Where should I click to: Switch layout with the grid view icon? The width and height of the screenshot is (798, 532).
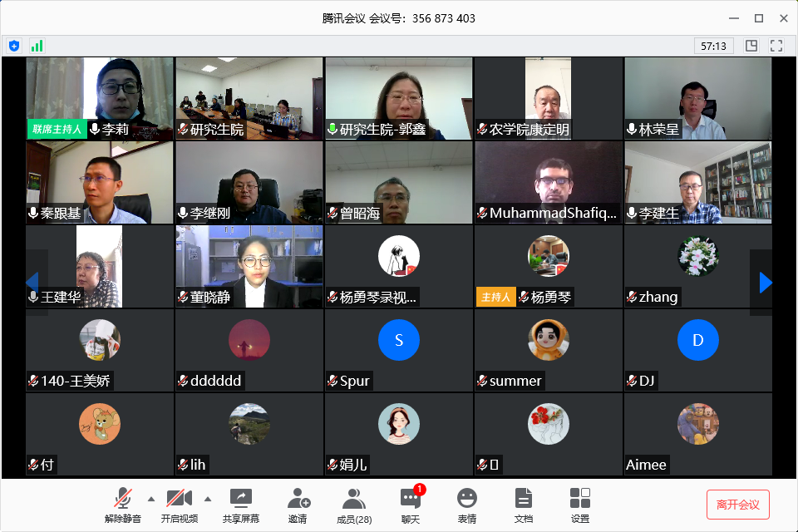click(751, 46)
